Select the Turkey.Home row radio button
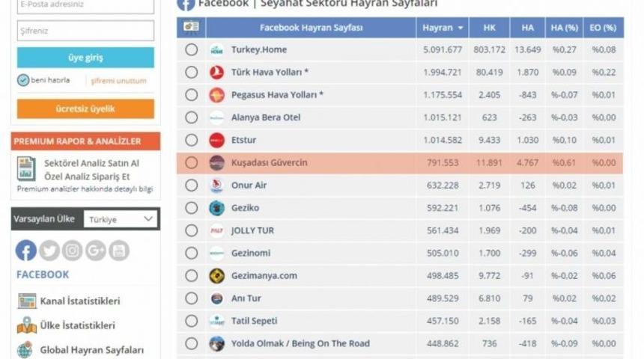 pyautogui.click(x=191, y=49)
